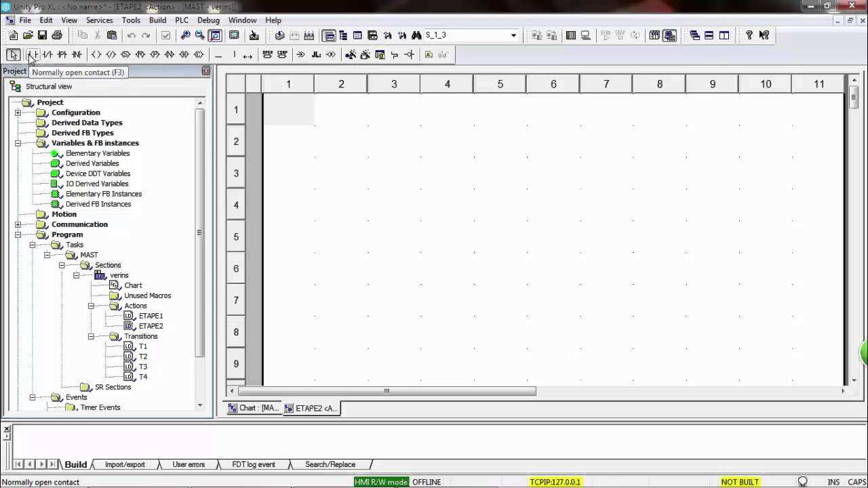Viewport: 868px width, 488px height.
Task: Click ladder grid cell row 1 column 1
Action: pos(288,109)
